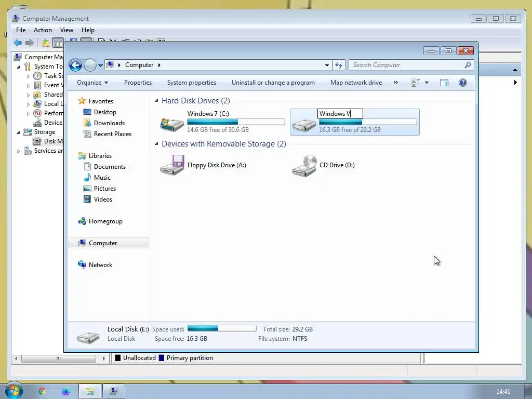The width and height of the screenshot is (532, 399).
Task: Click the Space used bar in details pane
Action: (222, 328)
